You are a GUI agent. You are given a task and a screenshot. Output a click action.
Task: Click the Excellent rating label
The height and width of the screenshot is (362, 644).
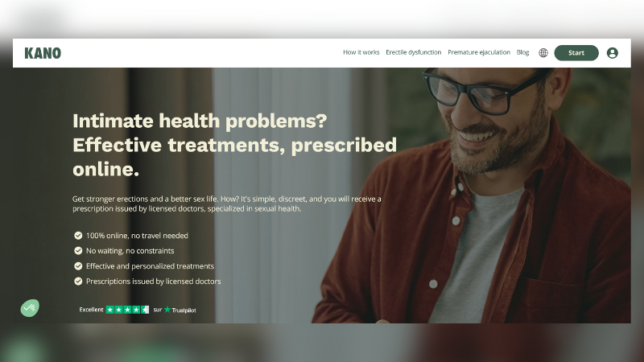91,310
